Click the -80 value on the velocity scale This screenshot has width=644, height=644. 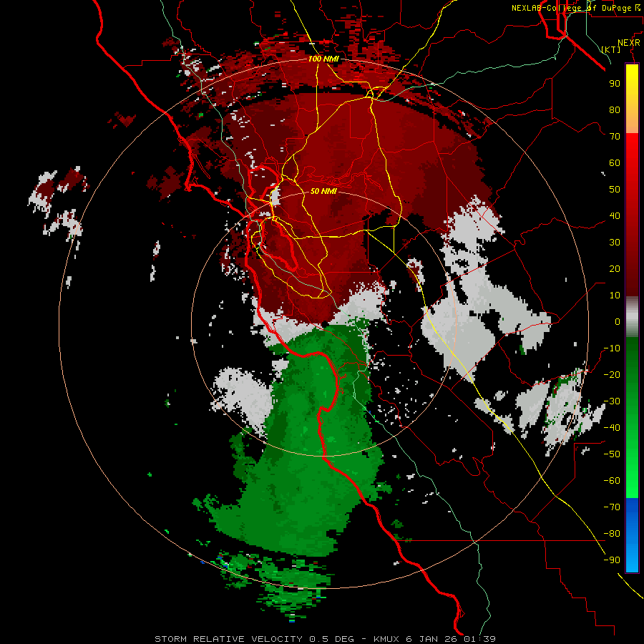pos(612,534)
